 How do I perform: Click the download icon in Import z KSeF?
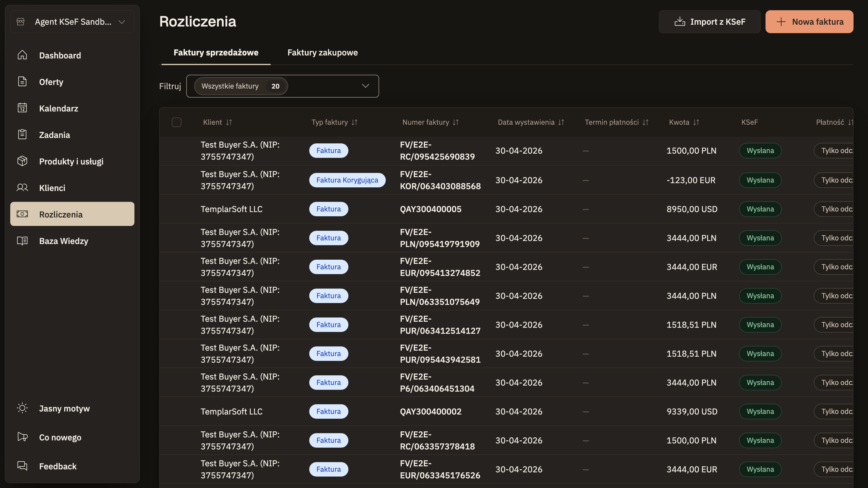pyautogui.click(x=680, y=22)
